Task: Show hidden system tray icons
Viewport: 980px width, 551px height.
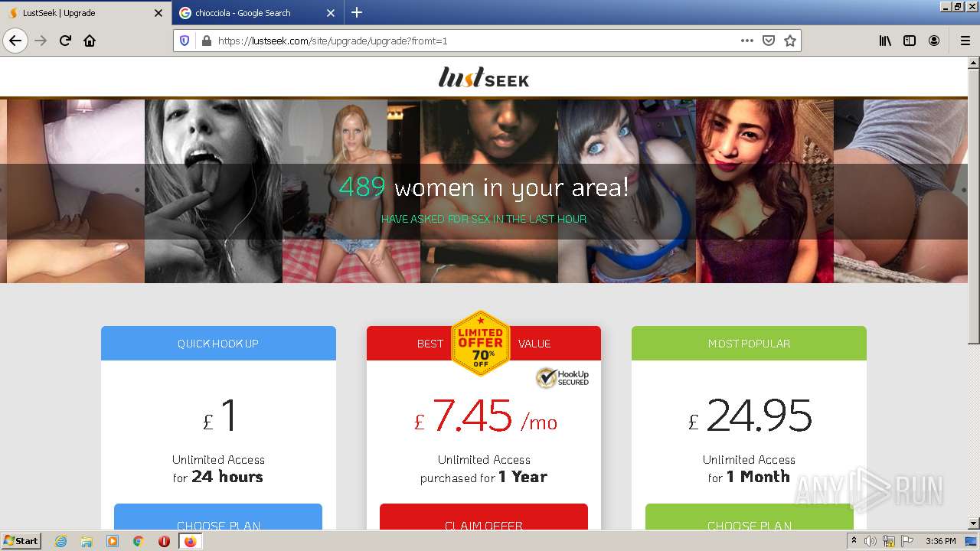Action: [x=854, y=541]
